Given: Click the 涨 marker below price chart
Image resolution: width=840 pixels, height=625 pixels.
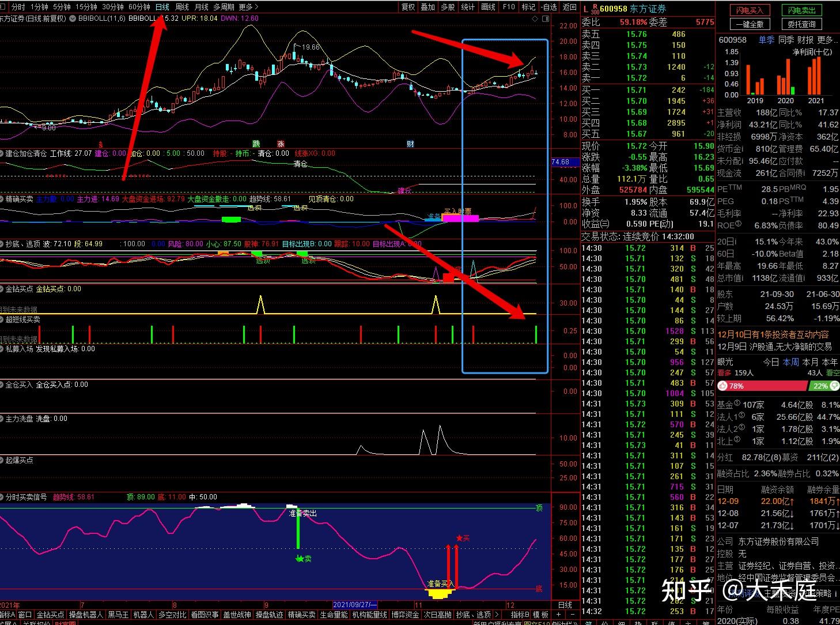Looking at the screenshot, I should tap(281, 144).
